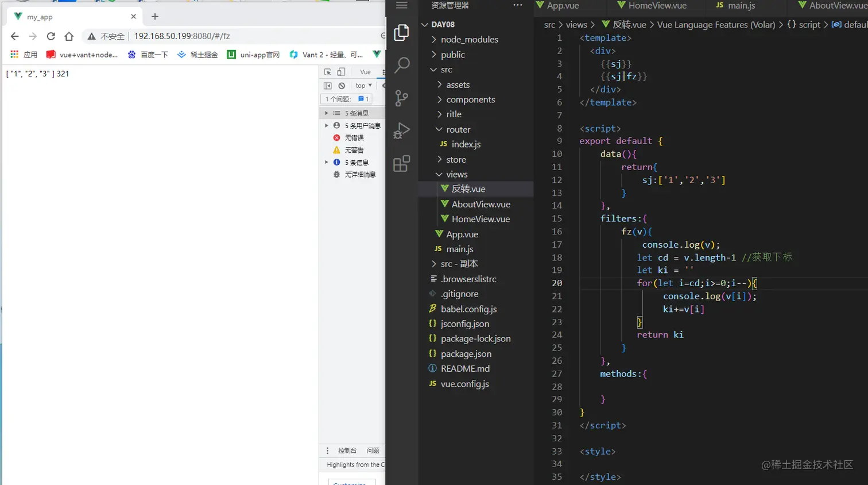Toggle the DevTools device toolbar
The image size is (868, 485).
point(341,72)
